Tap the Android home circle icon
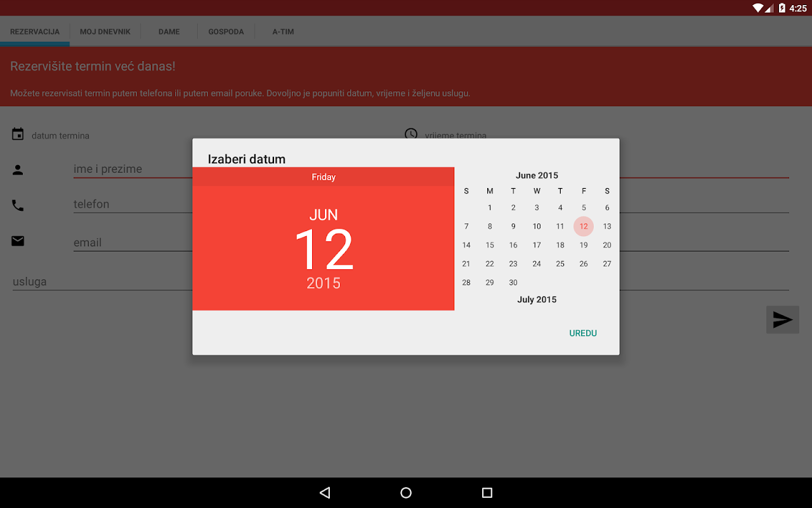 point(406,493)
